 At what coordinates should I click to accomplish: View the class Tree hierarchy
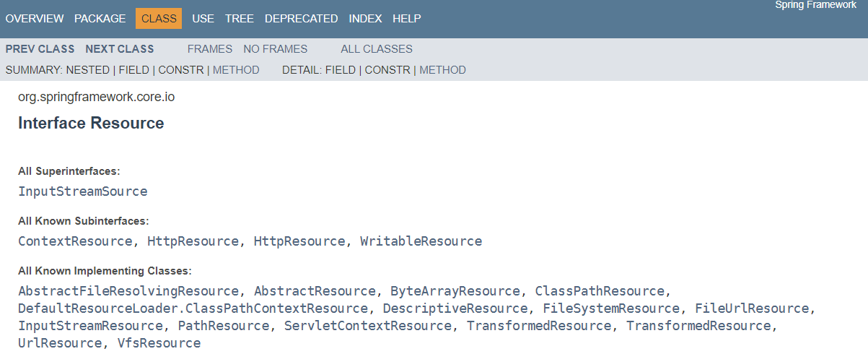point(239,19)
